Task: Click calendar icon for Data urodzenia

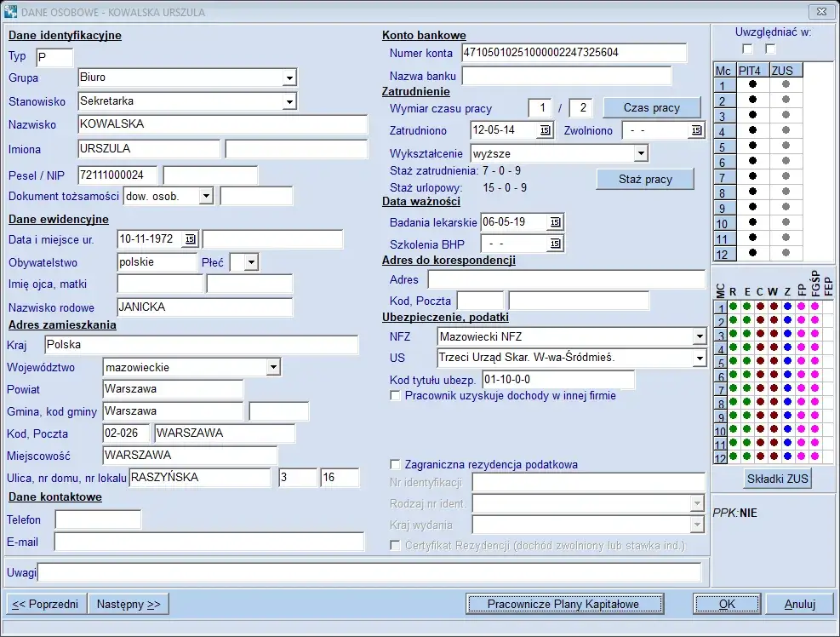Action: point(190,238)
